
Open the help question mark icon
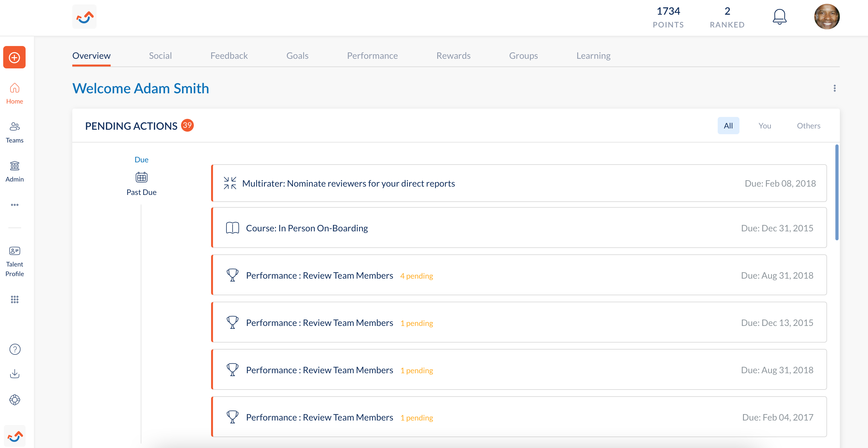pos(14,349)
